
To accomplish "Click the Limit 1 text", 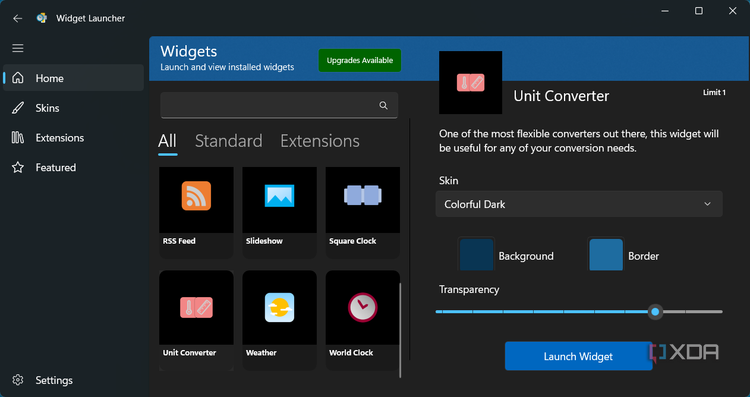I will point(714,92).
